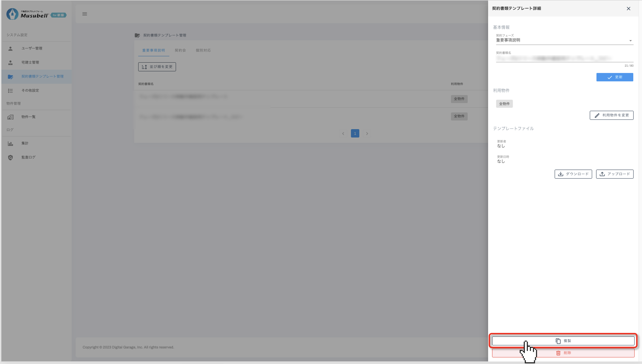The width and height of the screenshot is (642, 364).
Task: Switch to the 契約会 tab
Action: (x=180, y=50)
